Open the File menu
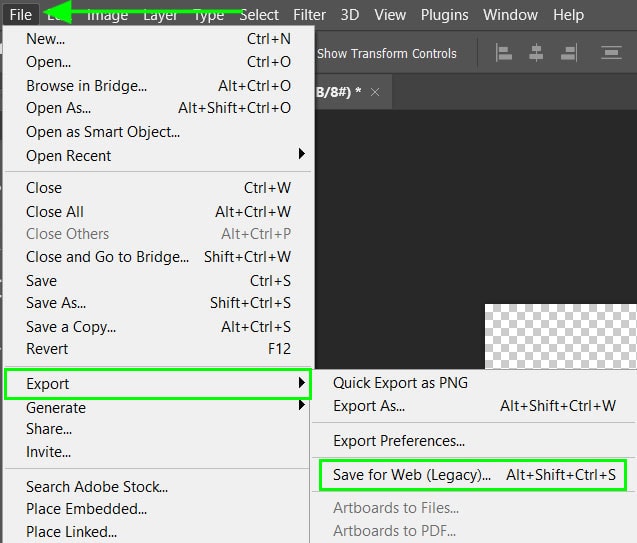637x543 pixels. 21,15
